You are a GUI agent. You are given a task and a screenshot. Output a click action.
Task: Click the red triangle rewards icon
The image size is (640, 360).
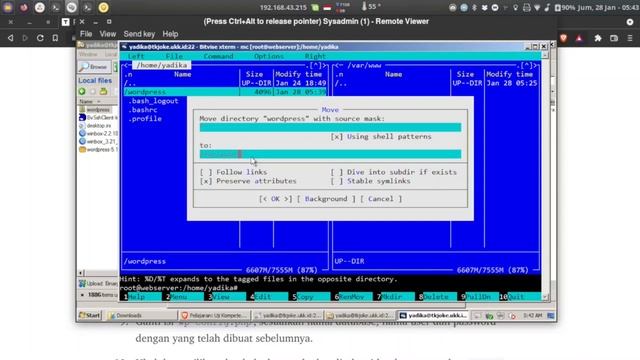coord(579,38)
